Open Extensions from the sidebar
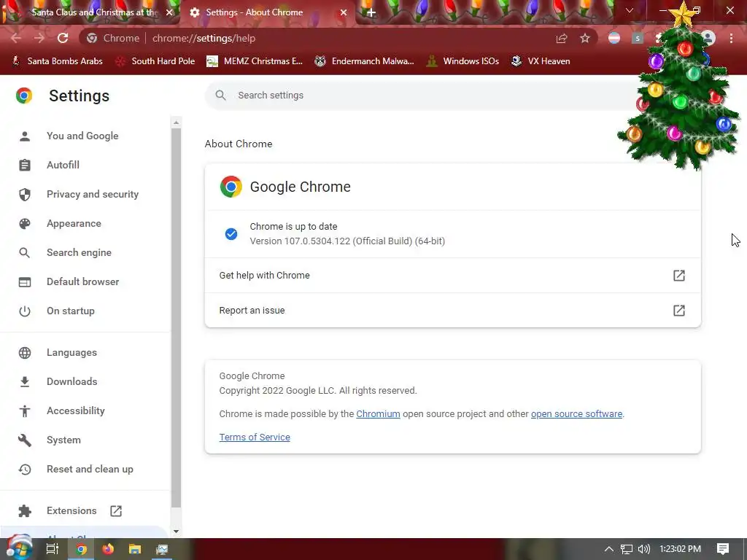The height and width of the screenshot is (560, 747). pos(71,511)
